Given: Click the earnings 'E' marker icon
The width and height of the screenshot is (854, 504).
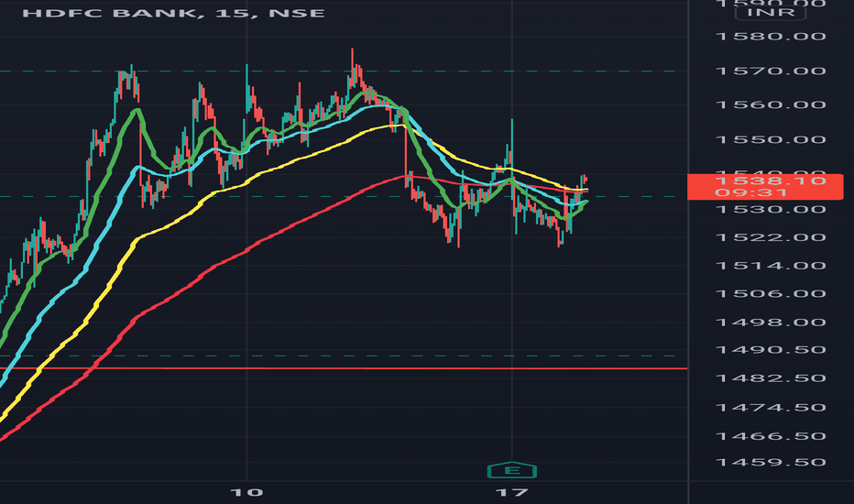Looking at the screenshot, I should coord(511,470).
